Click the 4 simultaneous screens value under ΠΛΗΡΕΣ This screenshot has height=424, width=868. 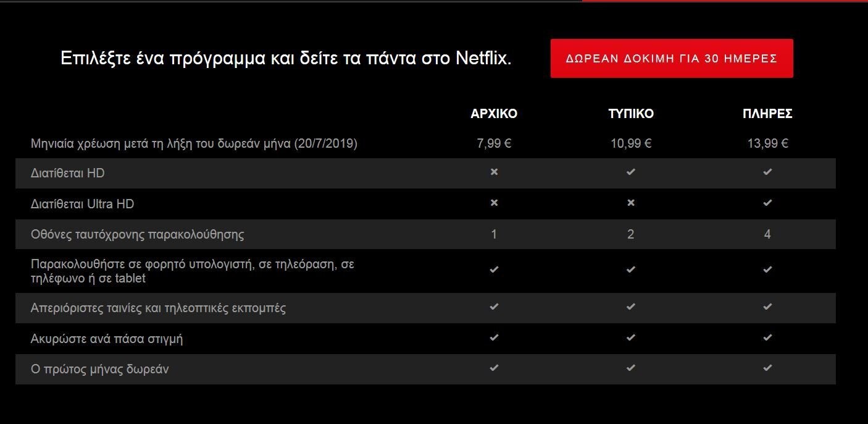767,234
